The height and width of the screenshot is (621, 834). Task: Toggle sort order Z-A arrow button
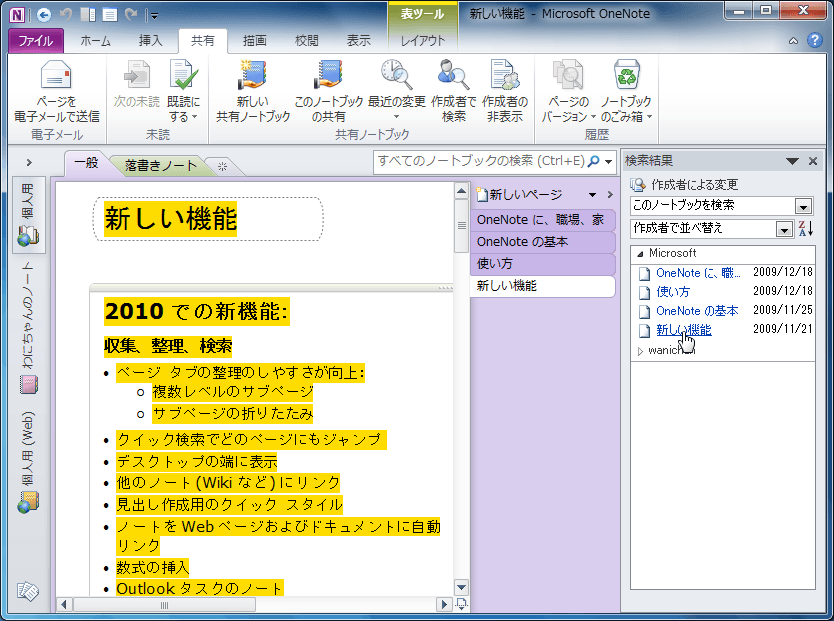tap(805, 229)
